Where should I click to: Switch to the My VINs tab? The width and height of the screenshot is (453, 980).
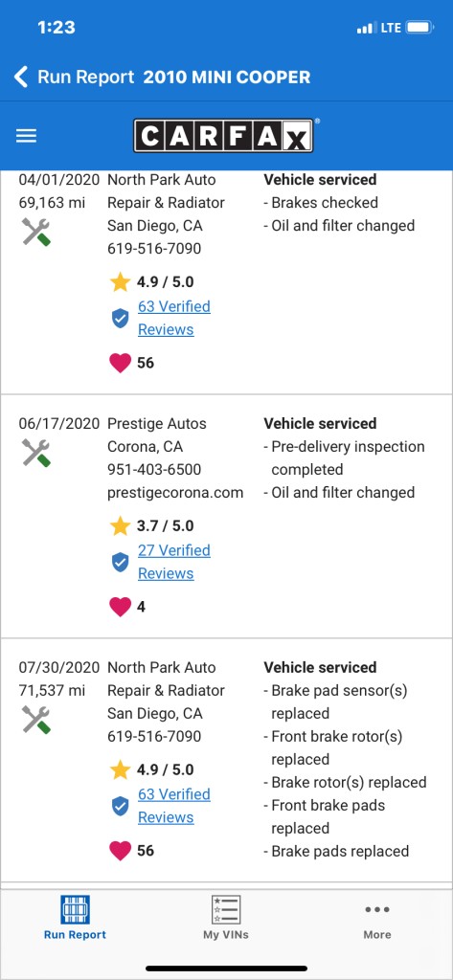[226, 918]
